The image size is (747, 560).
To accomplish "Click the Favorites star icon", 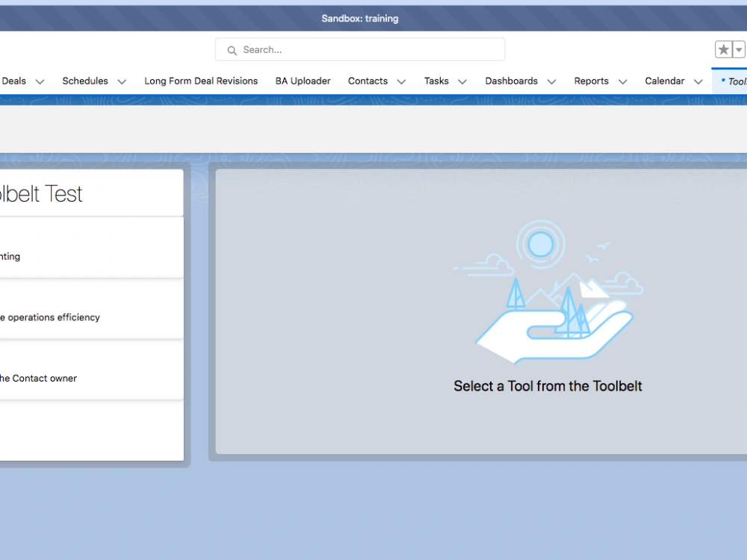I will point(723,49).
